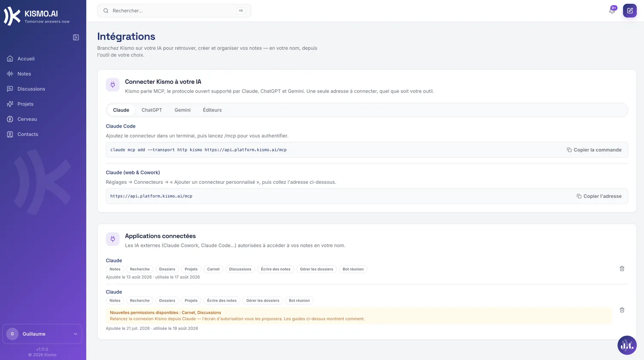Click the Discussions permission tag
Image resolution: width=644 pixels, height=360 pixels.
click(x=240, y=269)
